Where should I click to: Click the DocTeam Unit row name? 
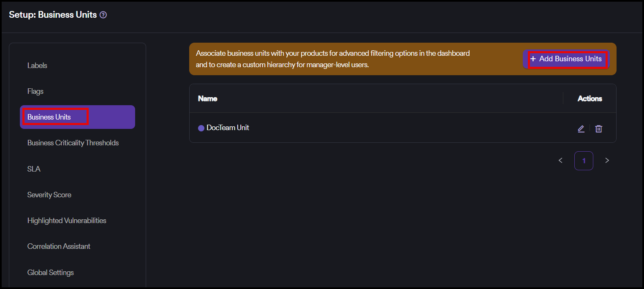point(228,128)
